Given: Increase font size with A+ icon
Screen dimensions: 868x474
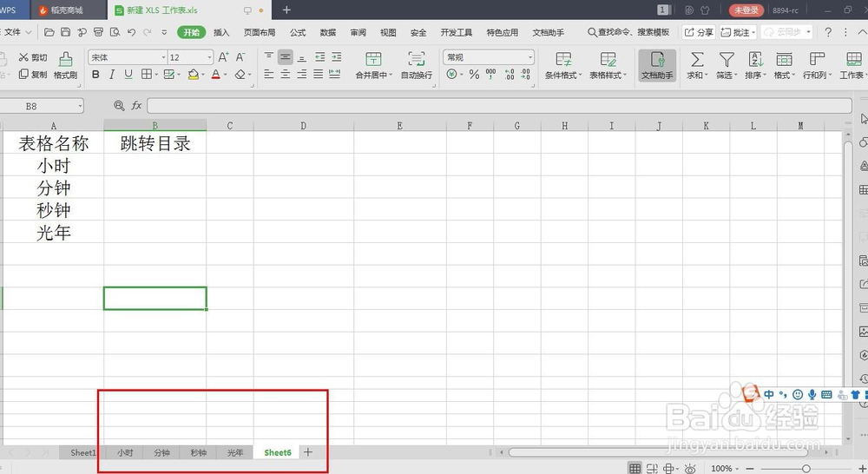Looking at the screenshot, I should [x=223, y=57].
